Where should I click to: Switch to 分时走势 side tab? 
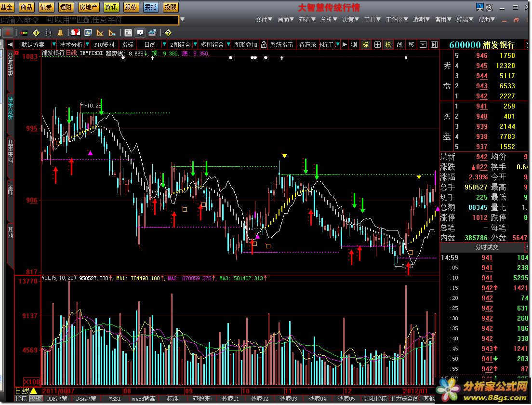(x=10, y=65)
